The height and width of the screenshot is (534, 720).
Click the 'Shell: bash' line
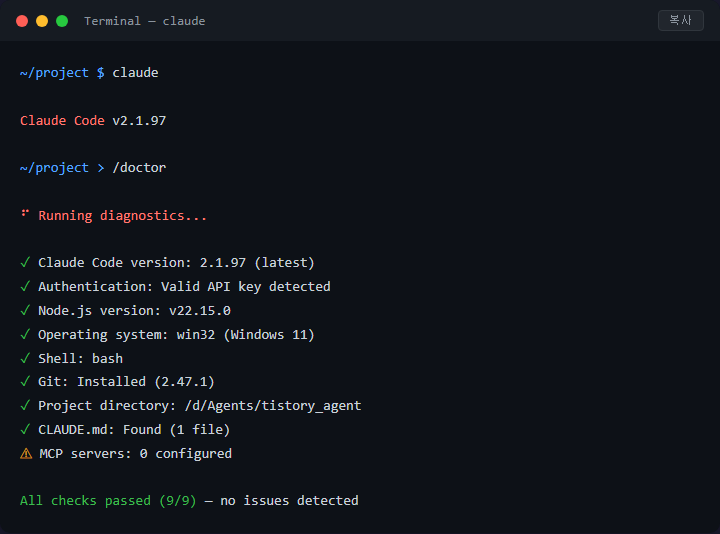pos(80,358)
